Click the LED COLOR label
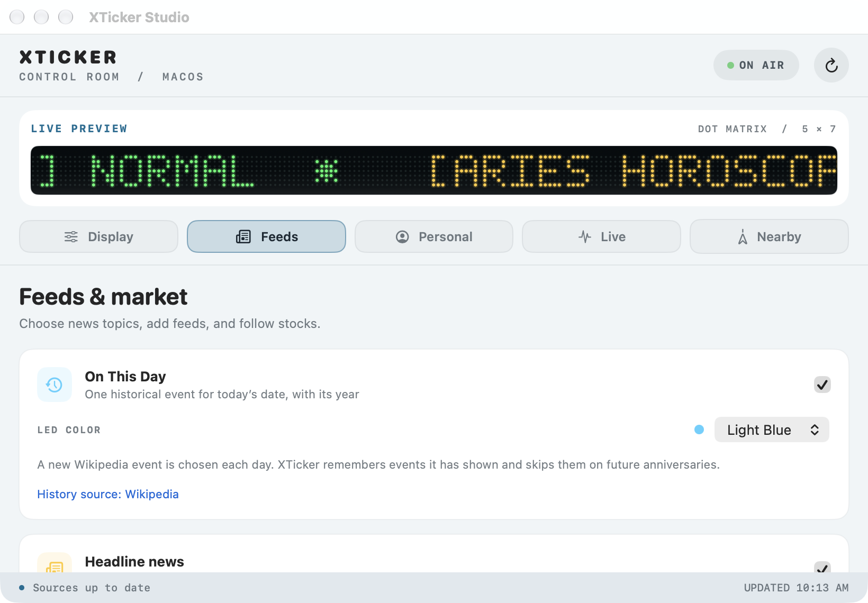 click(x=69, y=430)
